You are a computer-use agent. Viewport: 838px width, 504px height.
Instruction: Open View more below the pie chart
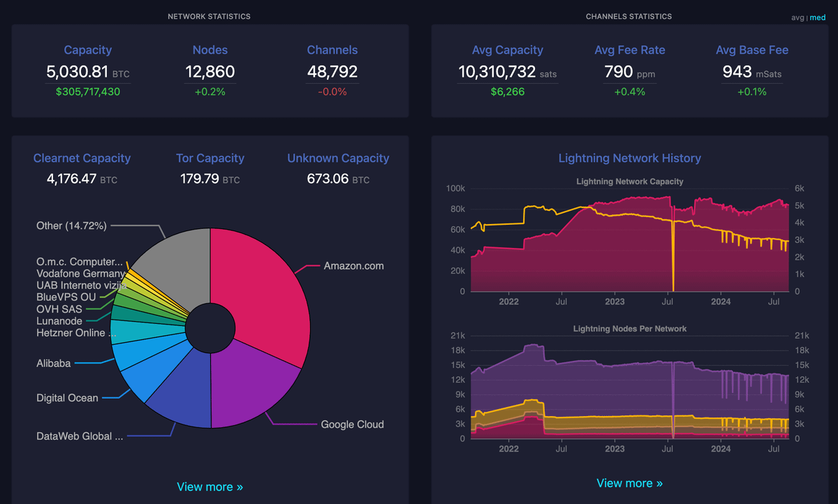click(209, 487)
